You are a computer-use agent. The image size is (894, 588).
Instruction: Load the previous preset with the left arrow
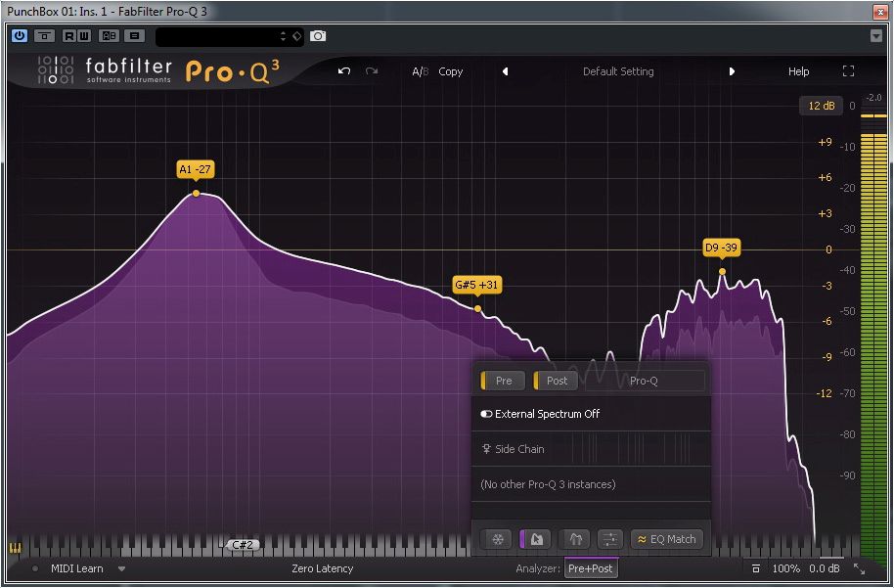coord(505,71)
